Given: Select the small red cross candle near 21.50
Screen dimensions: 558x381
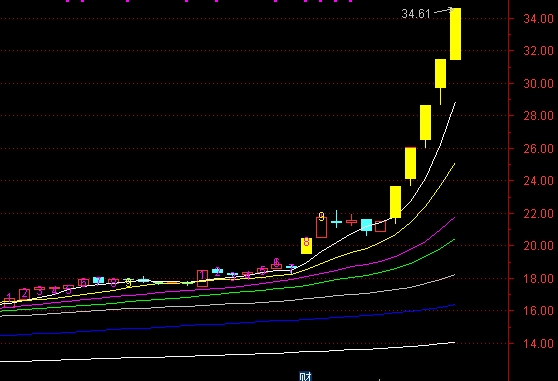Looking at the screenshot, I should [x=352, y=221].
